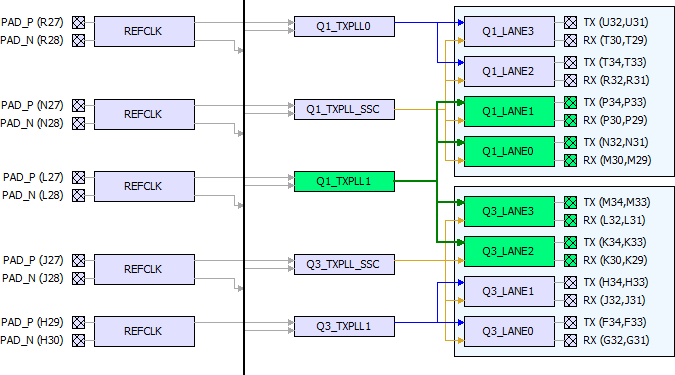
Task: Click the TX (T34,T33) pad icon
Action: click(x=570, y=62)
